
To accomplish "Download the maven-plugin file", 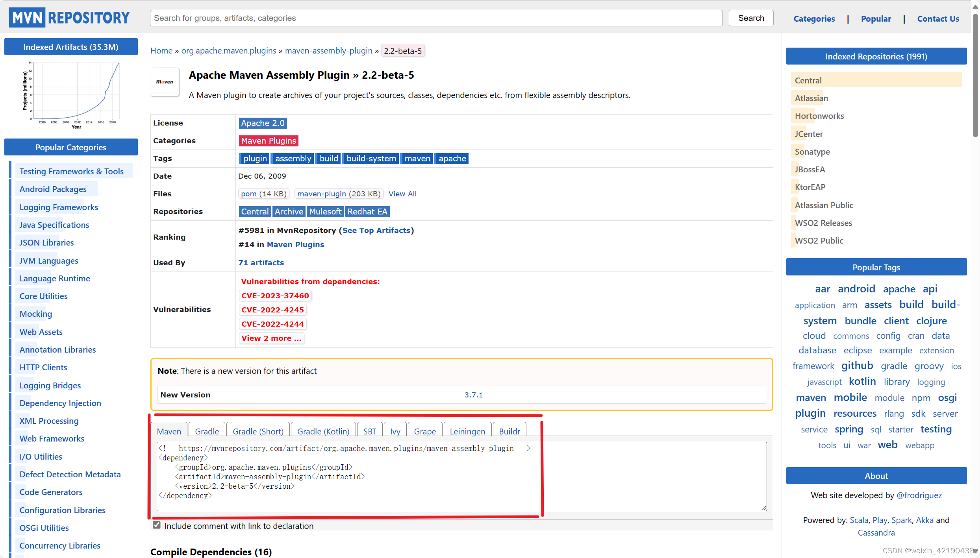I will tap(339, 194).
